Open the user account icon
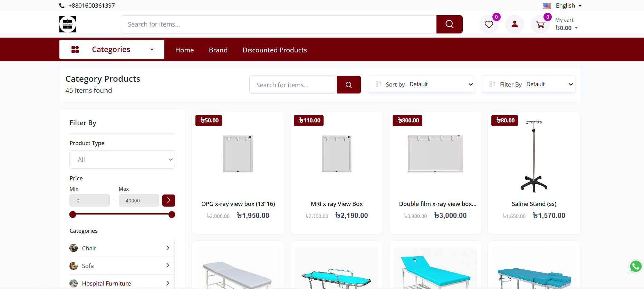Image resolution: width=644 pixels, height=289 pixels. pyautogui.click(x=515, y=24)
